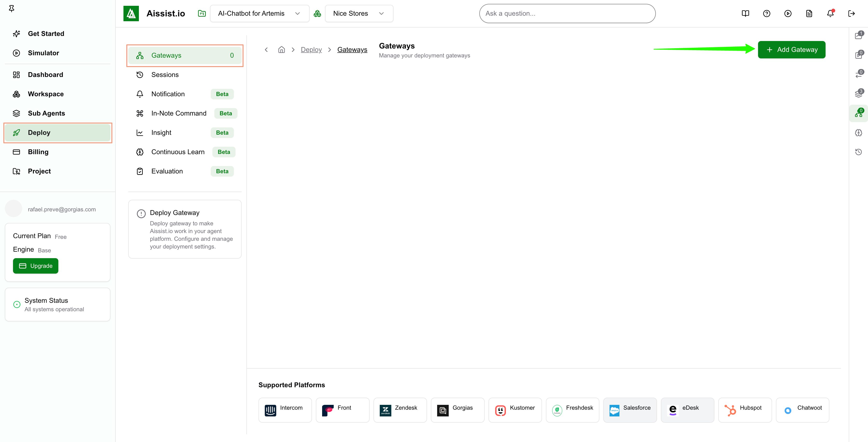Open Simulator in sidebar
868x442 pixels.
click(58, 53)
